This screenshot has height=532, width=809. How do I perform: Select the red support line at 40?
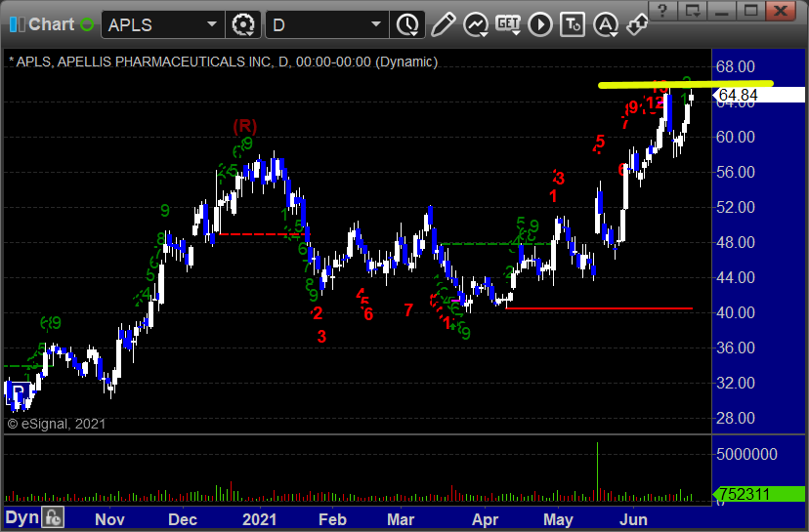(599, 308)
